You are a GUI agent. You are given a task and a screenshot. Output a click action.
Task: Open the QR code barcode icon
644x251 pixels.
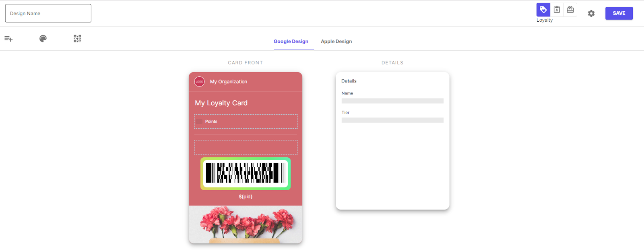tap(77, 39)
